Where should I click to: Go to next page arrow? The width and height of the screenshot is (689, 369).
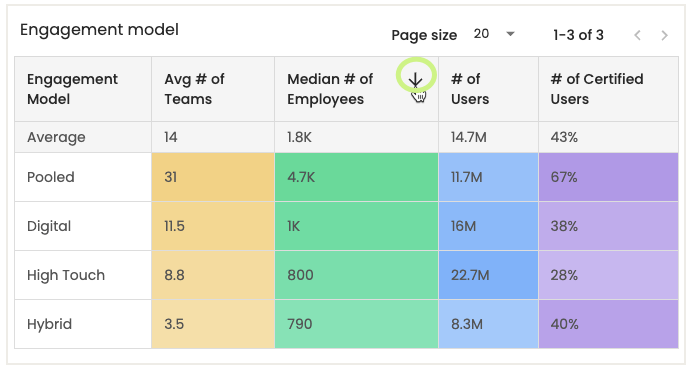coord(664,35)
